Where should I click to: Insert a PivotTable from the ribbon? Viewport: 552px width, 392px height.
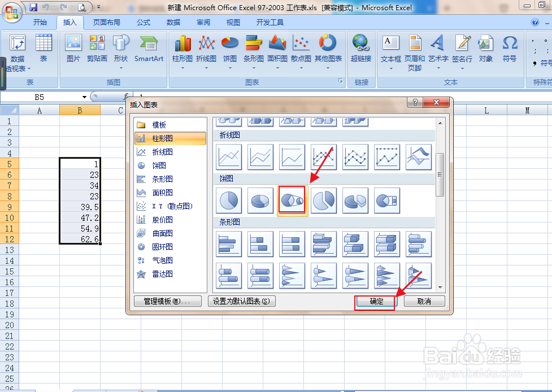click(18, 53)
